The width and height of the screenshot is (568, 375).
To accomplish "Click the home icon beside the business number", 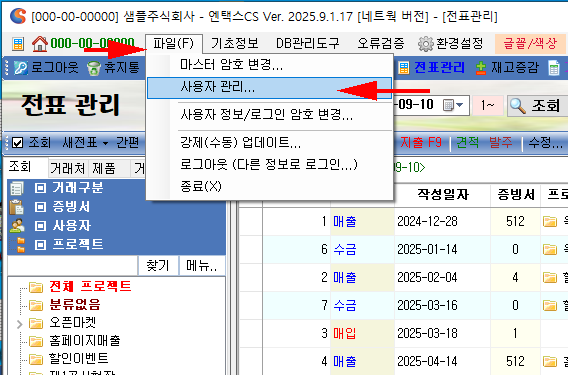I will click(x=39, y=44).
